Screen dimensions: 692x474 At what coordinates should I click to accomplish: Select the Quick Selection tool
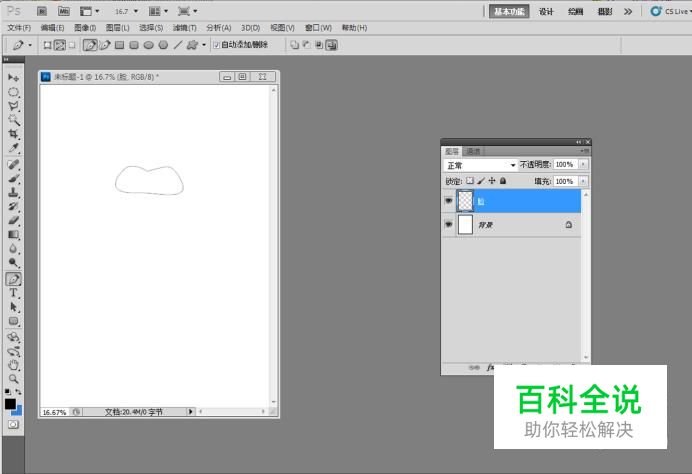point(13,120)
